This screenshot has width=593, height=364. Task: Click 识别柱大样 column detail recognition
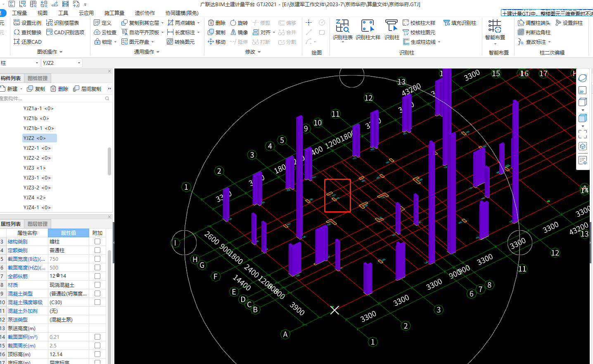point(368,30)
